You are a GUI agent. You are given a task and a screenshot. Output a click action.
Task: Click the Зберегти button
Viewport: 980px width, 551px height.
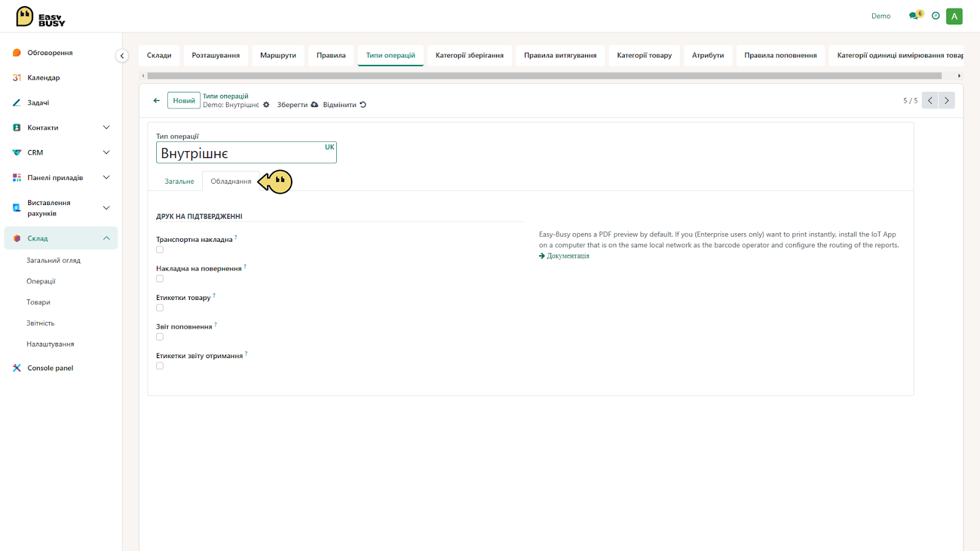coord(298,105)
